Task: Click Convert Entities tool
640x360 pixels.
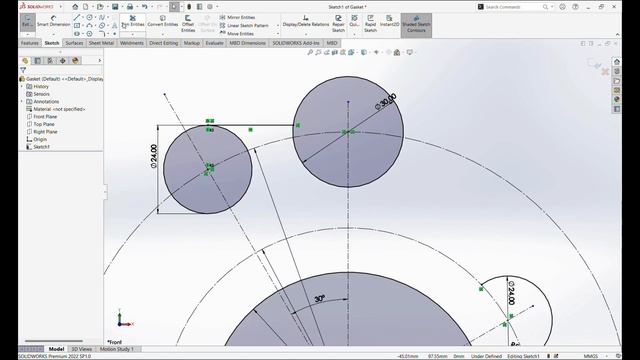Action: (162, 21)
